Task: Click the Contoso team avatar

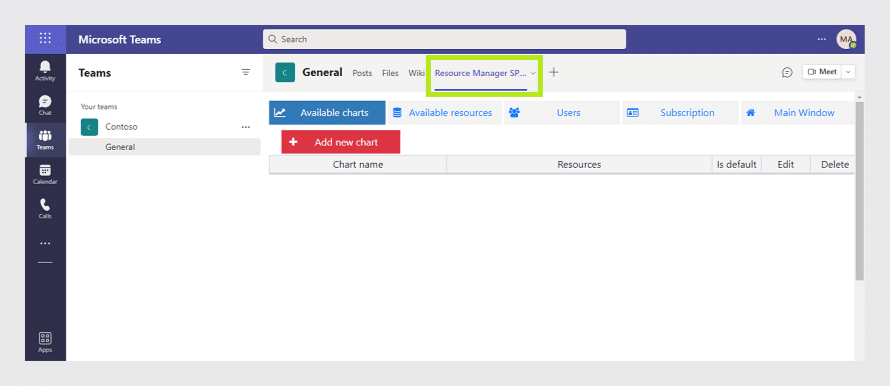Action: pos(89,127)
